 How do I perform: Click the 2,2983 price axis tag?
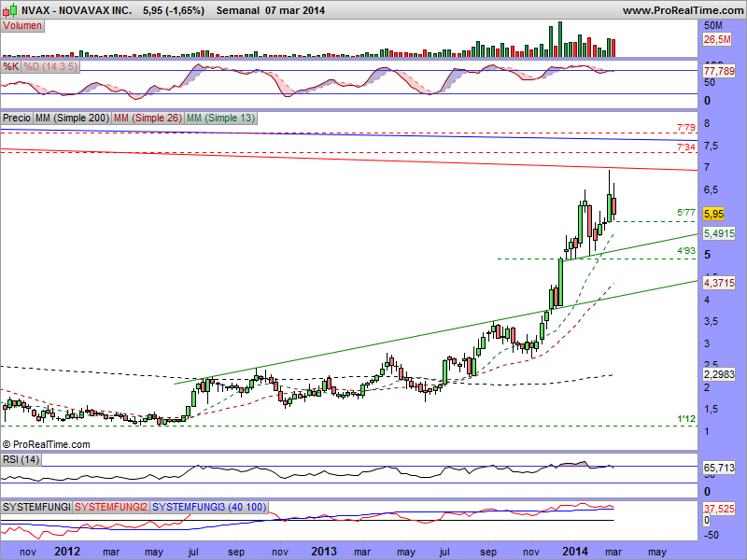(719, 374)
